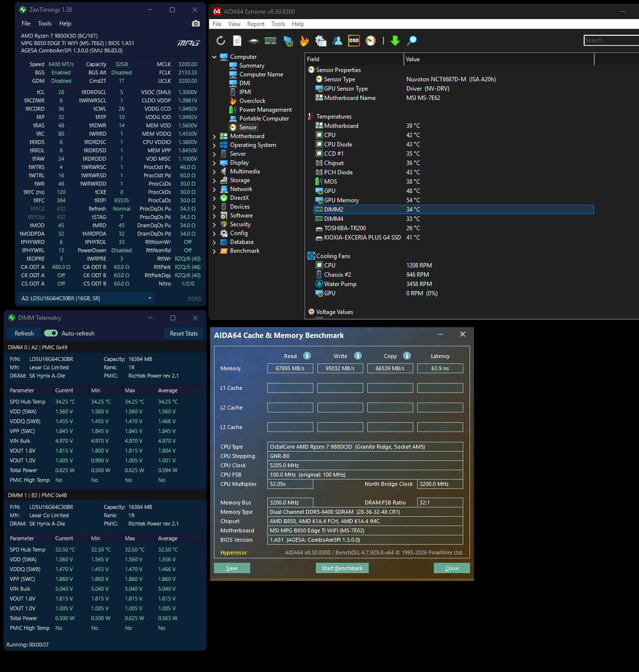
Task: Open the Report document icon in AIDA64 toolbar
Action: [237, 41]
